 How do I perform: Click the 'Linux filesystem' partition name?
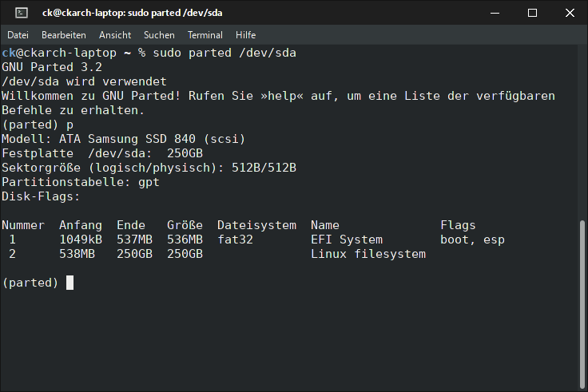pos(368,254)
